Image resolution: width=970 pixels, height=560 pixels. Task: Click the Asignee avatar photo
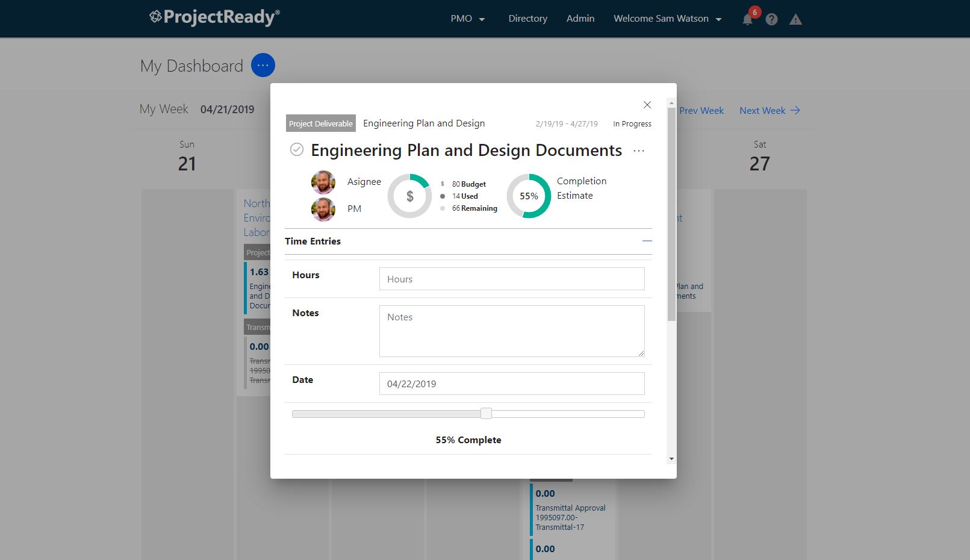[323, 182]
